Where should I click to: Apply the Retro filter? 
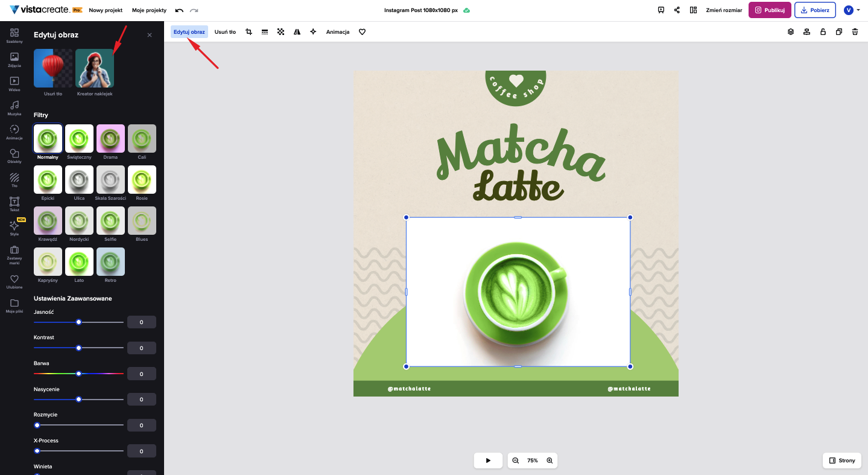(x=110, y=262)
